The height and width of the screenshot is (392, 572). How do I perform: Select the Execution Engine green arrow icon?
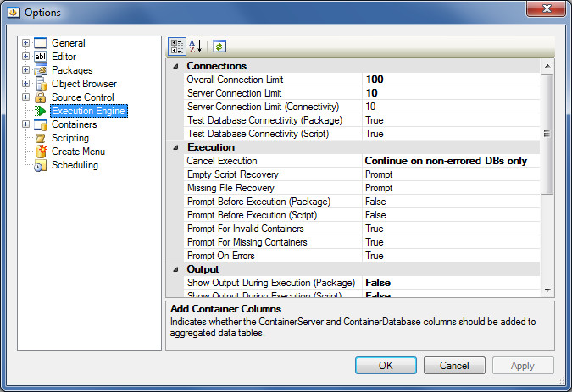coord(41,111)
